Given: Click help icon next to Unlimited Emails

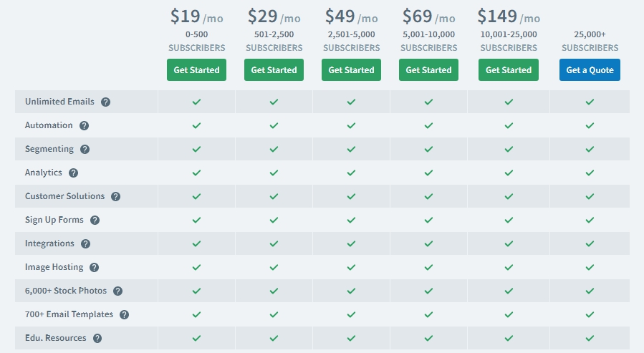Looking at the screenshot, I should (106, 102).
